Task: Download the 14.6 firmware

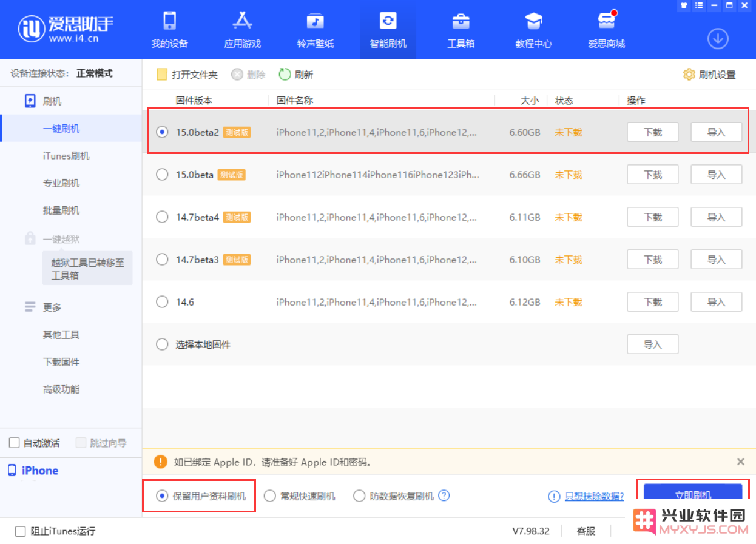Action: [652, 301]
